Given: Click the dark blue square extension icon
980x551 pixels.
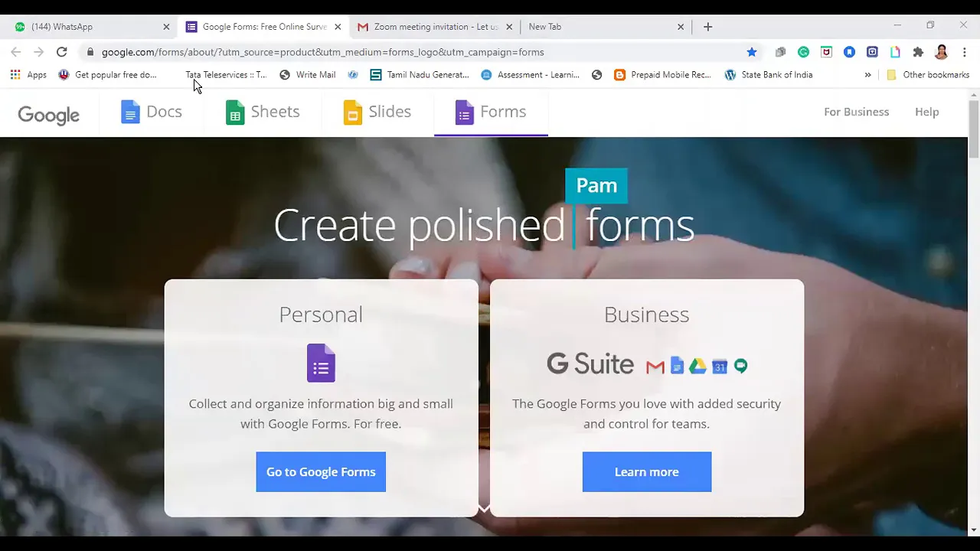Looking at the screenshot, I should (x=872, y=52).
